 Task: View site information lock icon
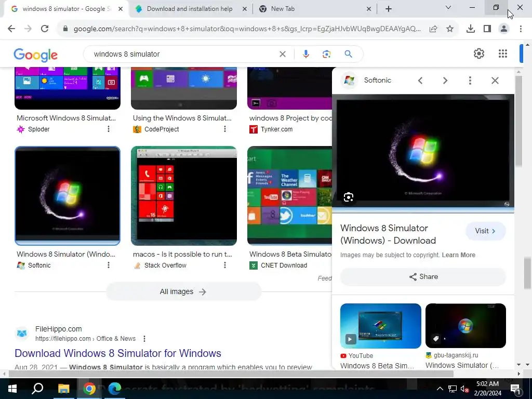pos(65,29)
